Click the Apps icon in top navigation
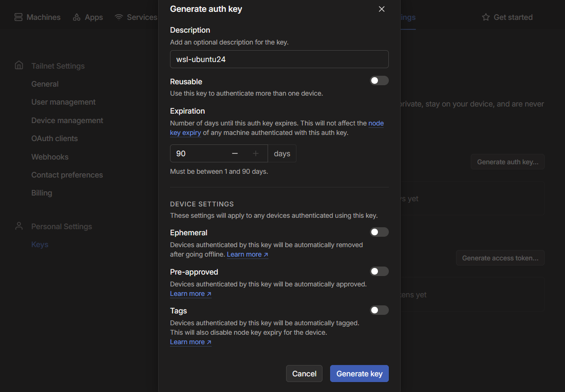This screenshot has height=392, width=565. tap(77, 17)
